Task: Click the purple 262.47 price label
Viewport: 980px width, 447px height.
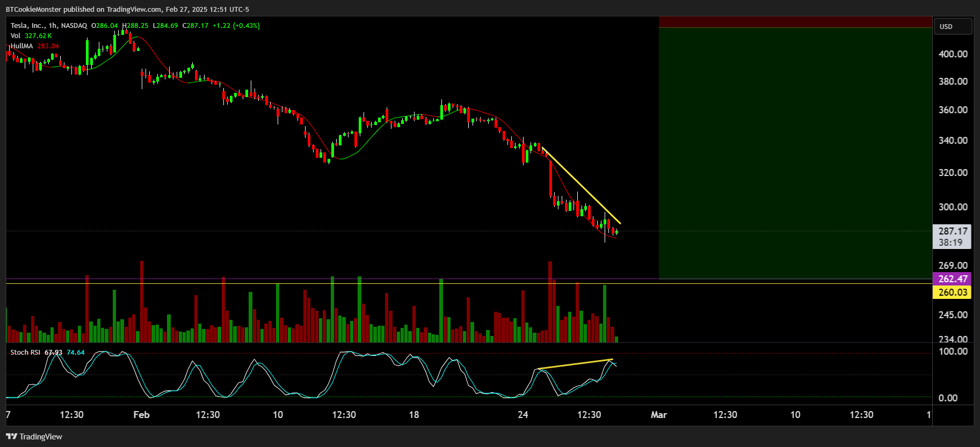Action: coord(953,279)
